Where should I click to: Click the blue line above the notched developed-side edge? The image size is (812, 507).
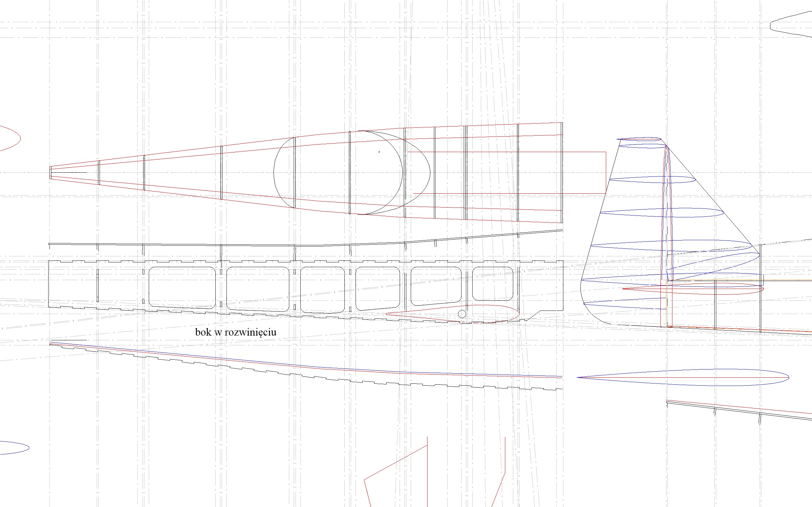(x=302, y=365)
